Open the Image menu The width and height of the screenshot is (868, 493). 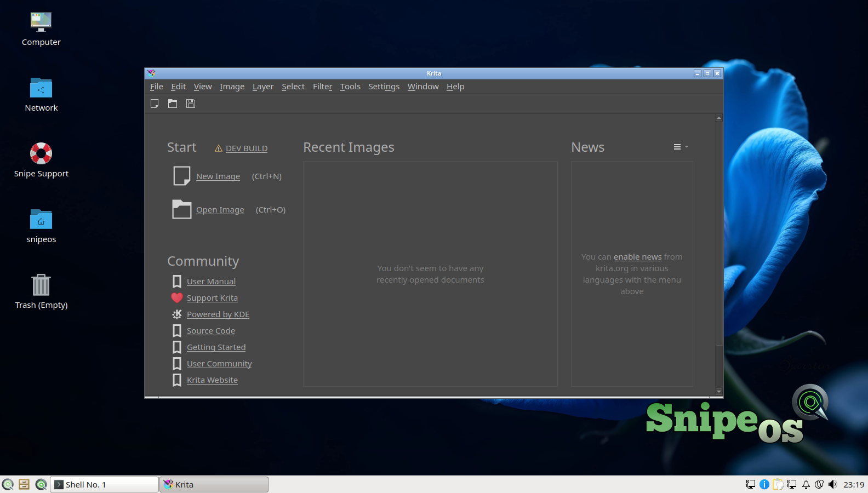coord(232,87)
